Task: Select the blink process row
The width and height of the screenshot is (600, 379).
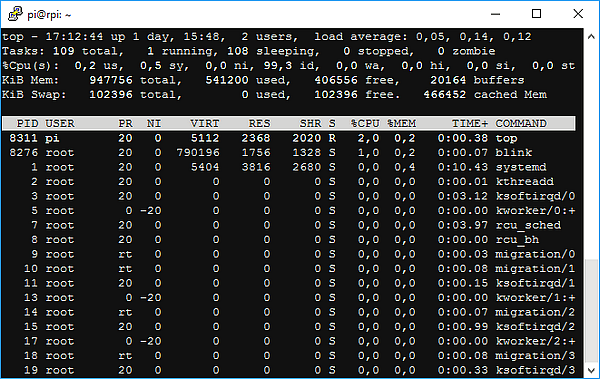Action: [289, 152]
